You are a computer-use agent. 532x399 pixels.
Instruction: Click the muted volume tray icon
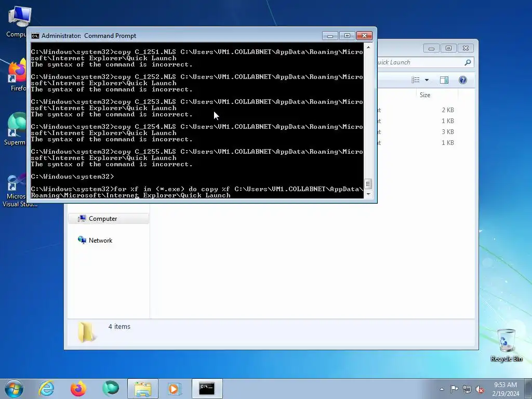coord(480,390)
